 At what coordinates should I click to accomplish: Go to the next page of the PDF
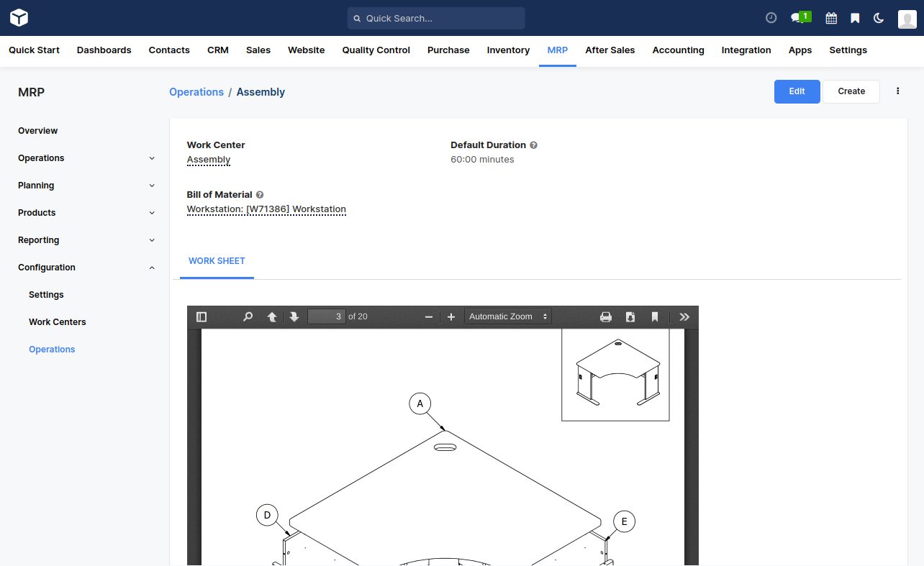click(x=294, y=316)
